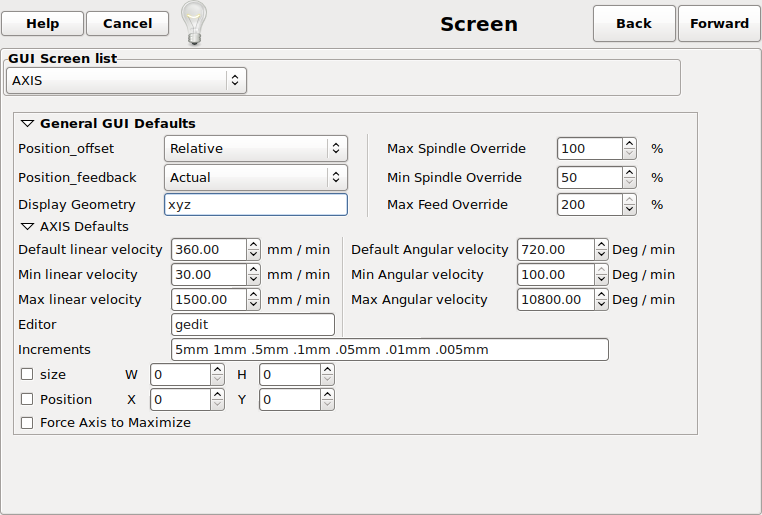762x515 pixels.
Task: Decrease Max Angular velocity spinner
Action: [600, 304]
